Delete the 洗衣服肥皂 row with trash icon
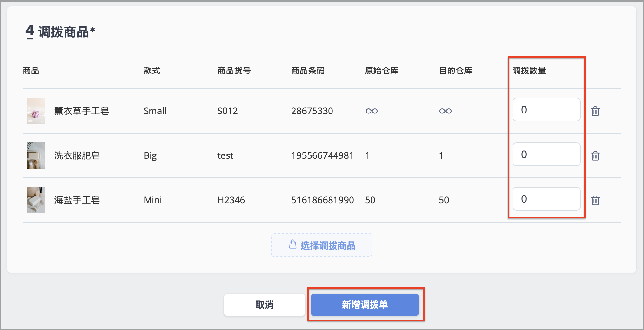This screenshot has width=644, height=330. (x=595, y=156)
